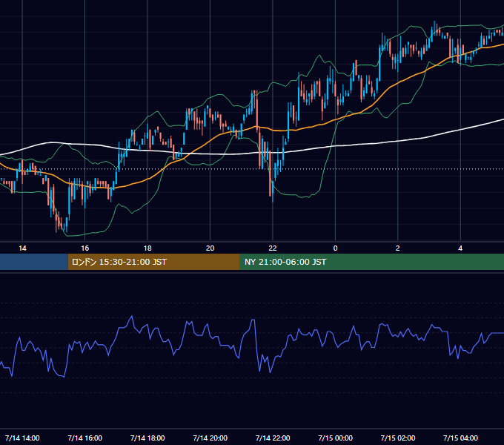Click the 7/15 04:00 date label
The image size is (504, 445).
pos(460,438)
